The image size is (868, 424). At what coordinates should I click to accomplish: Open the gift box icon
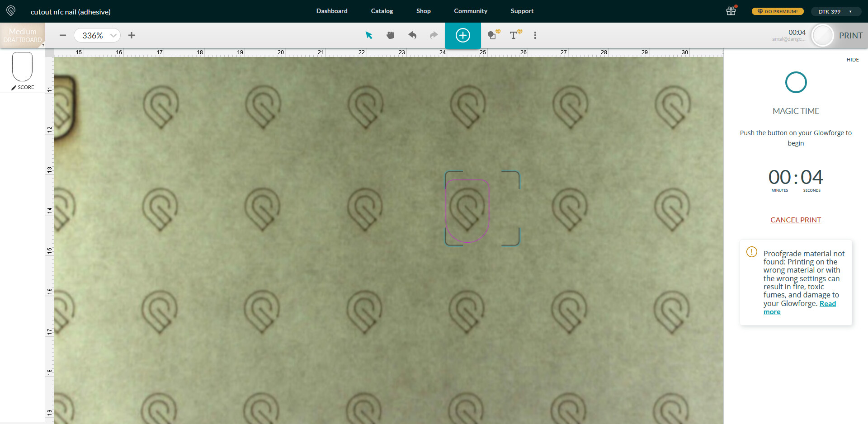tap(731, 11)
